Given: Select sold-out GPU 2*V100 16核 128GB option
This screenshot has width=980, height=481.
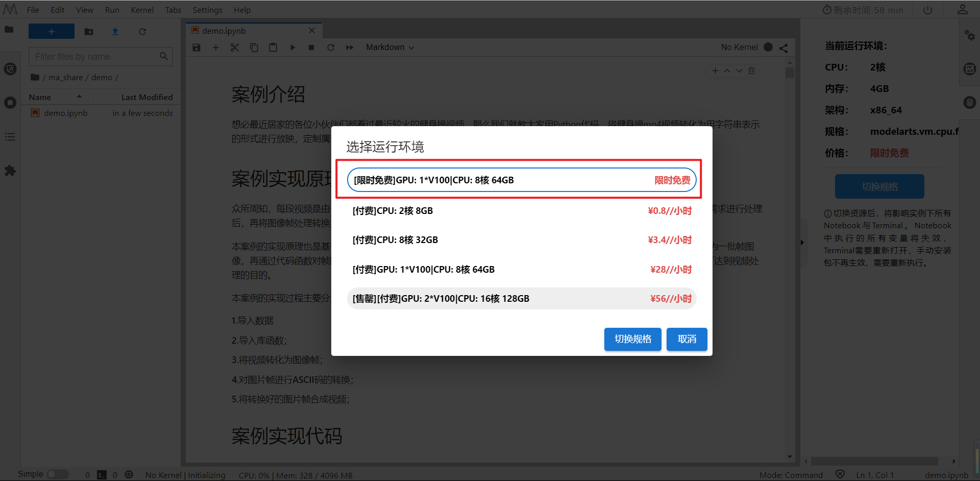Looking at the screenshot, I should pos(522,299).
